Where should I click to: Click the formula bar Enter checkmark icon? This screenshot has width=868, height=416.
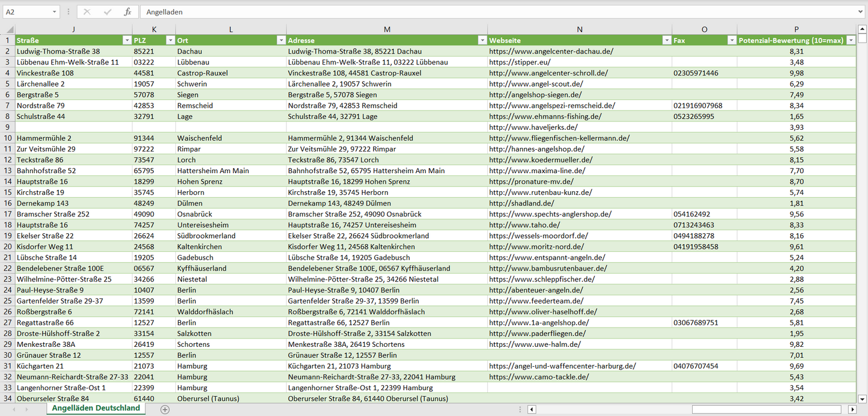[108, 12]
